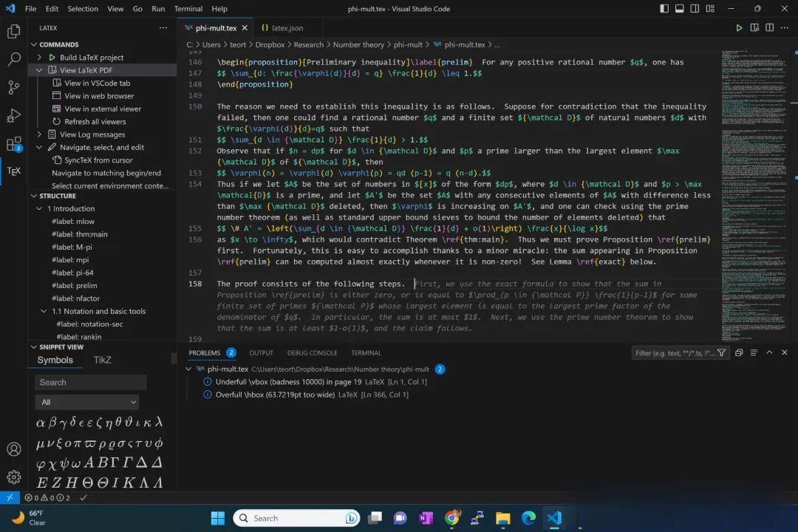Click View LaTeX PDF icon in editor title
This screenshot has height=532, width=798.
754,28
